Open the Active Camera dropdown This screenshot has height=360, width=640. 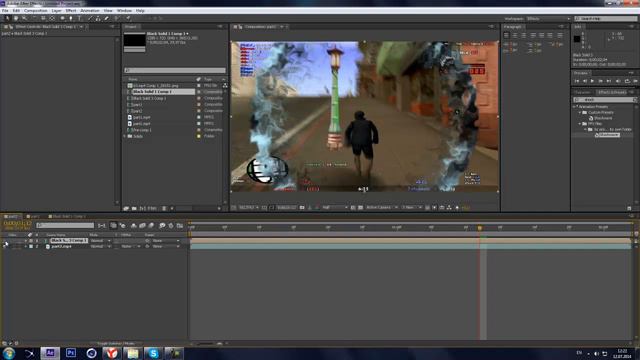coord(382,208)
